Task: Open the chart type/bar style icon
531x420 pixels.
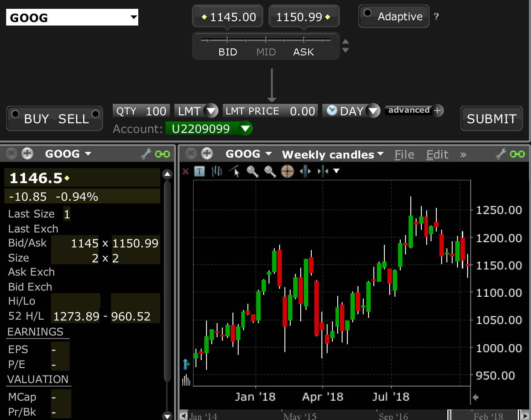Action: tap(216, 171)
